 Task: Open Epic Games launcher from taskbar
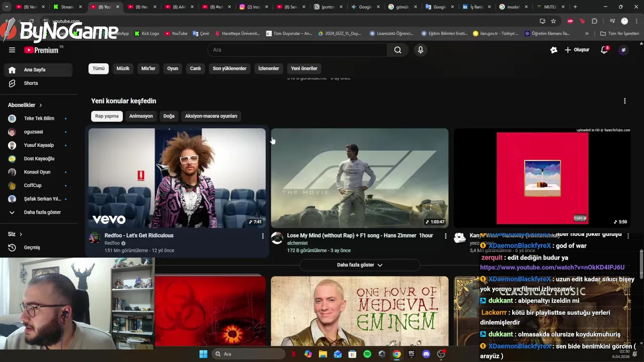pyautogui.click(x=411, y=354)
